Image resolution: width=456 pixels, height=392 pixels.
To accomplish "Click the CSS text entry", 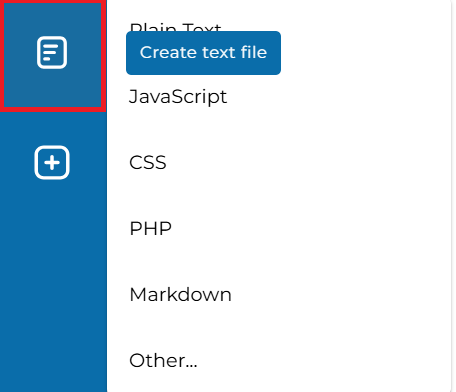I will click(148, 163).
